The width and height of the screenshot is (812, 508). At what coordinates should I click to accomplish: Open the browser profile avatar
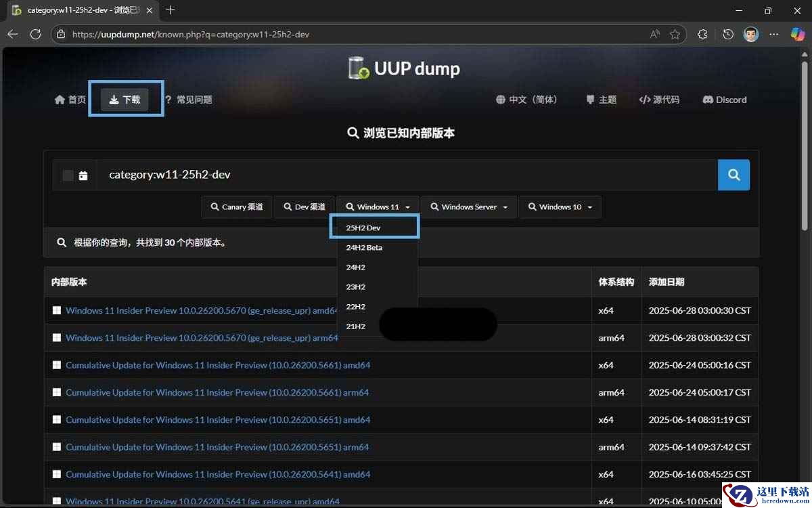[751, 34]
